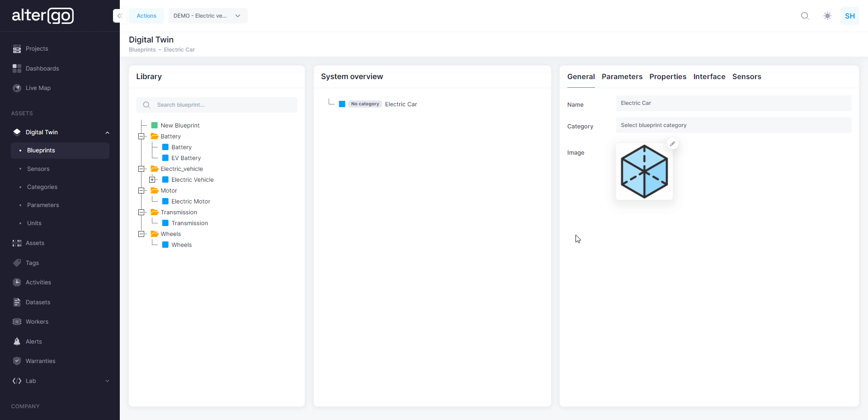Collapse the Battery folder in library tree

(142, 137)
